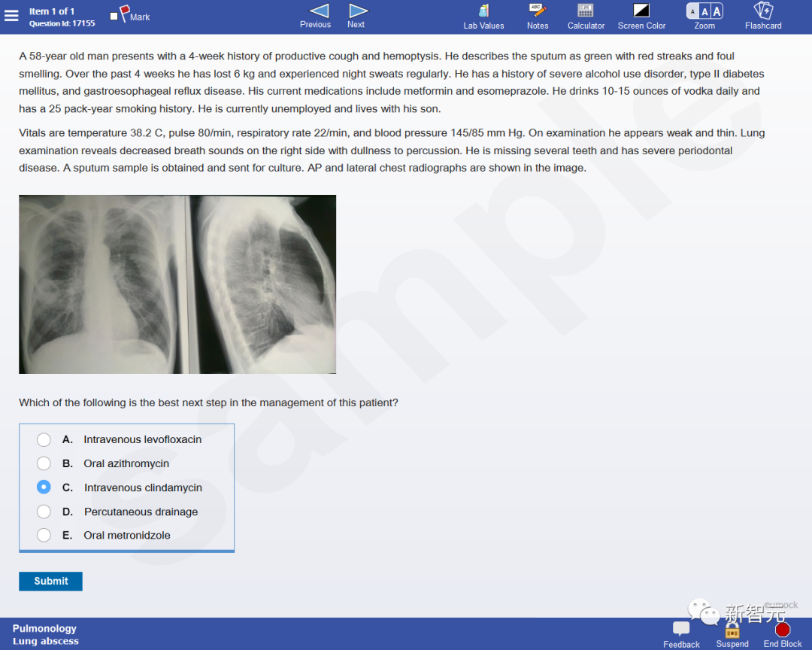The height and width of the screenshot is (650, 812).
Task: Open the hamburger menu icon
Action: pos(11,16)
